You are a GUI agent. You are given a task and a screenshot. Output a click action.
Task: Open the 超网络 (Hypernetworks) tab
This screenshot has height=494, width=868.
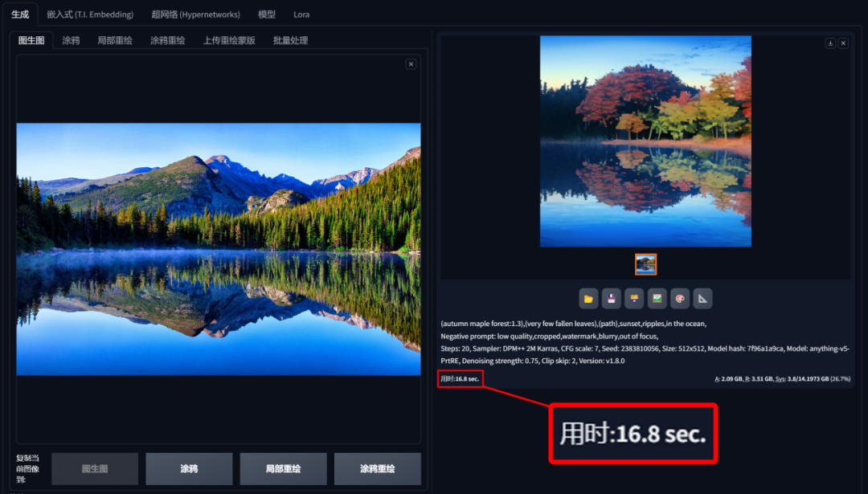[195, 14]
